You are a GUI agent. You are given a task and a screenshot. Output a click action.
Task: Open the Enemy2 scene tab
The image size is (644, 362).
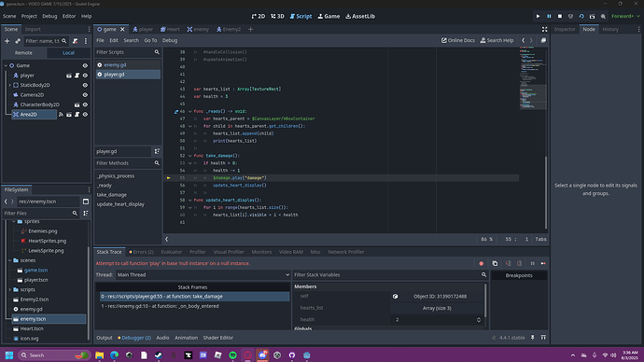229,29
